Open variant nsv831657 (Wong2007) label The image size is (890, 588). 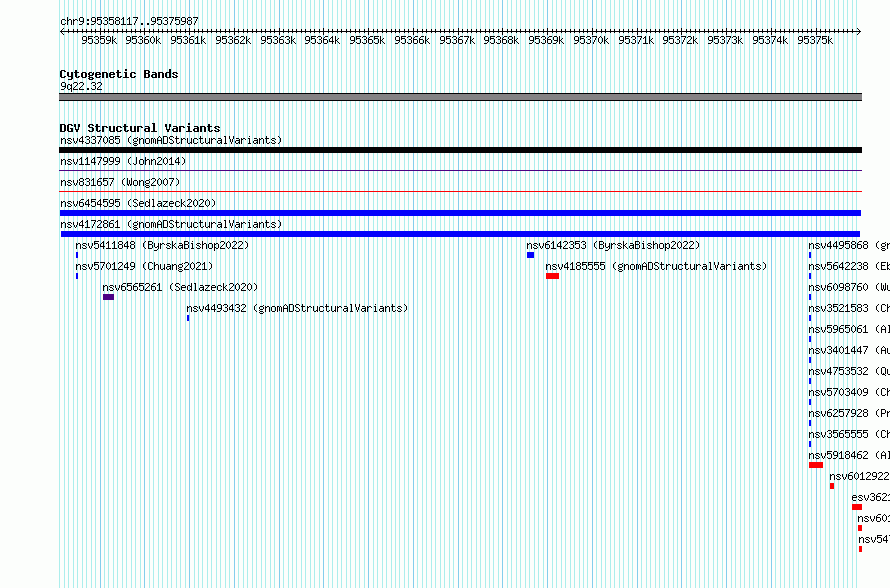click(x=120, y=182)
